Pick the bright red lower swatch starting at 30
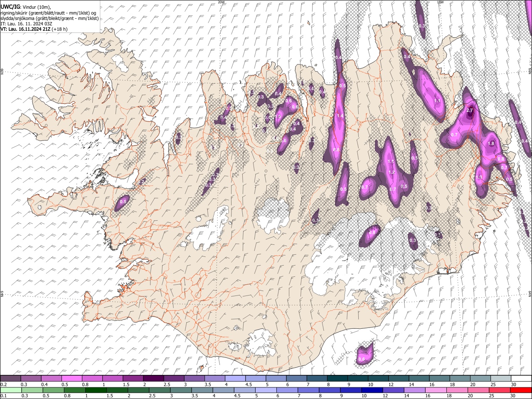This screenshot has width=532, height=399. point(521,390)
